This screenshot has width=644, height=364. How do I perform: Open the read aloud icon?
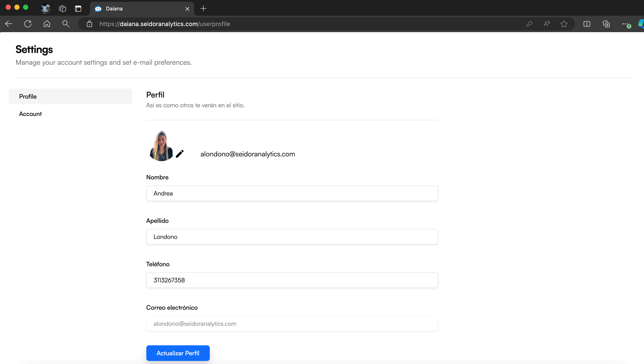pos(547,24)
